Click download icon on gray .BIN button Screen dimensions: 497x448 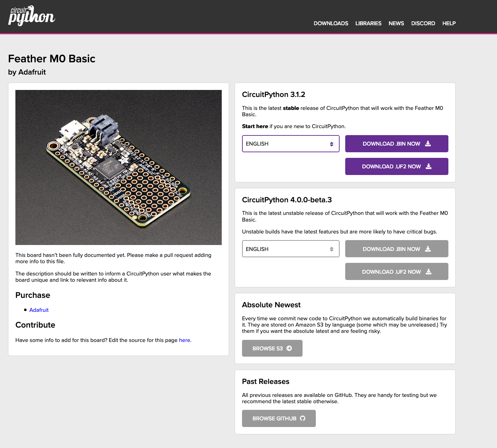coord(428,249)
